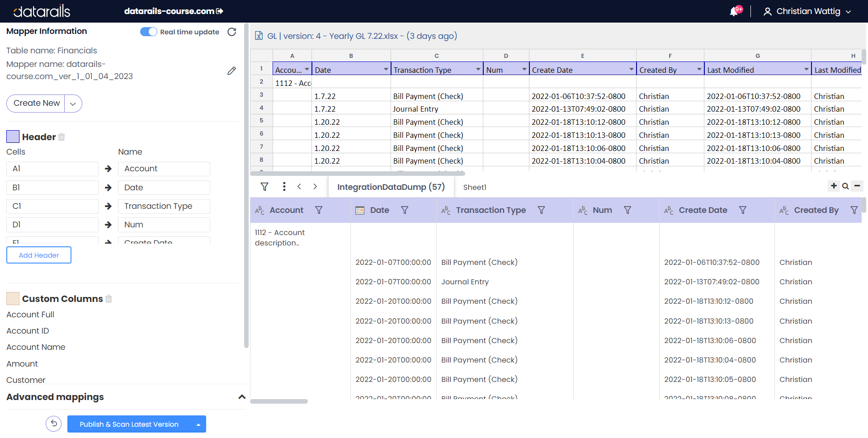
Task: Click the plus icon above data table
Action: click(x=834, y=186)
